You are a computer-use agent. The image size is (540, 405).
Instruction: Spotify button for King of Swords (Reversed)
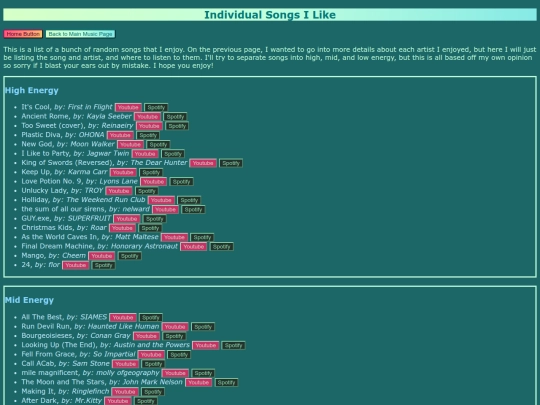click(x=231, y=163)
